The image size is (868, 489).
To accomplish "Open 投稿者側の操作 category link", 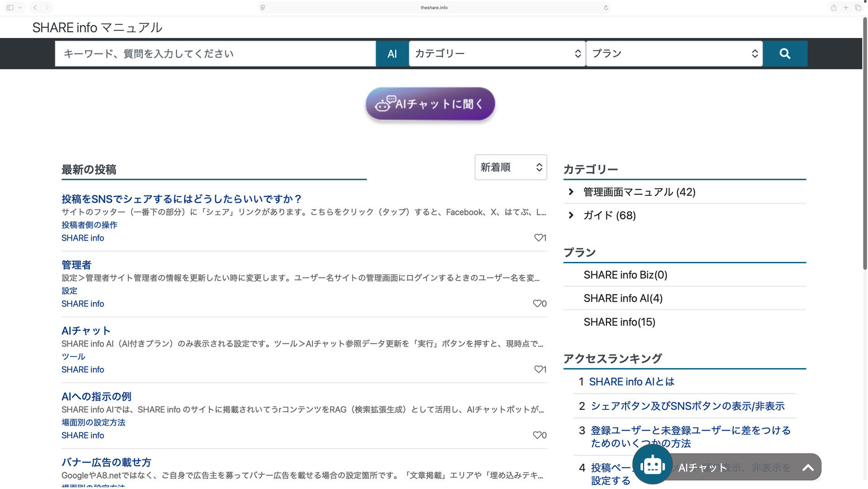I will tap(89, 225).
